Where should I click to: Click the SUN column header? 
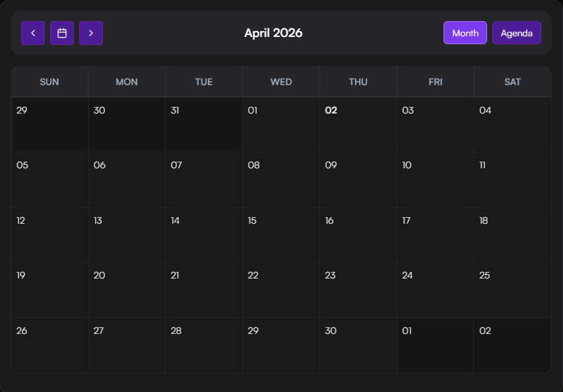(49, 82)
